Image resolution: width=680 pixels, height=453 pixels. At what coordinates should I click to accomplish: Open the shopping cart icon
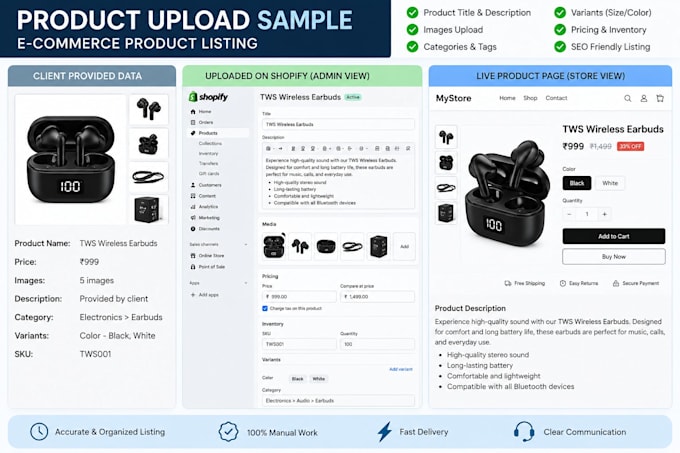pos(660,98)
